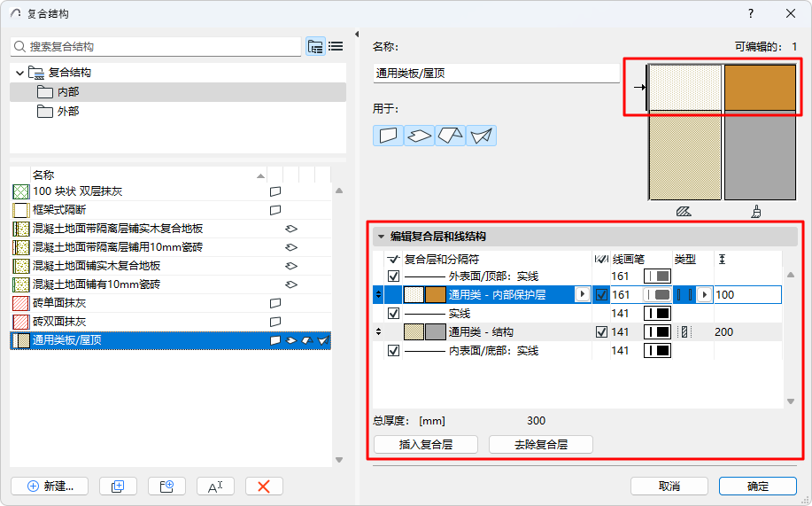Click the rename icon button
This screenshot has height=506, width=812.
(215, 487)
